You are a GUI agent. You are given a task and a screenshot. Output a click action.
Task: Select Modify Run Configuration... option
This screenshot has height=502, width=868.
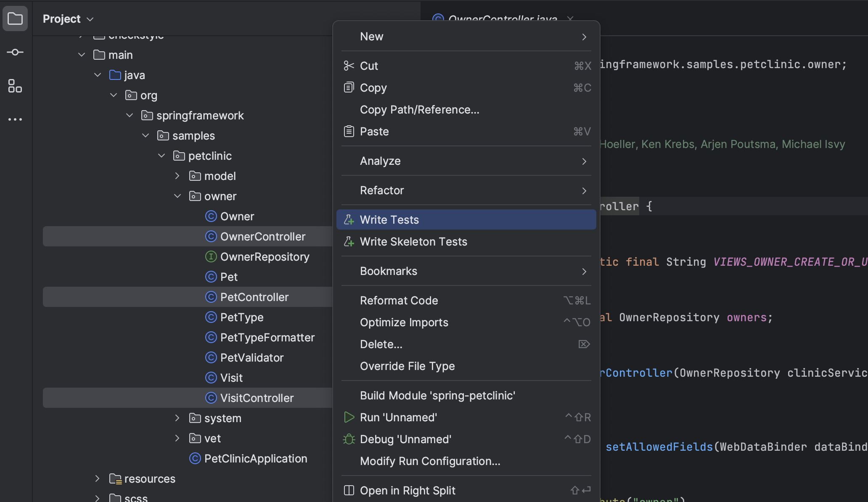(x=430, y=461)
